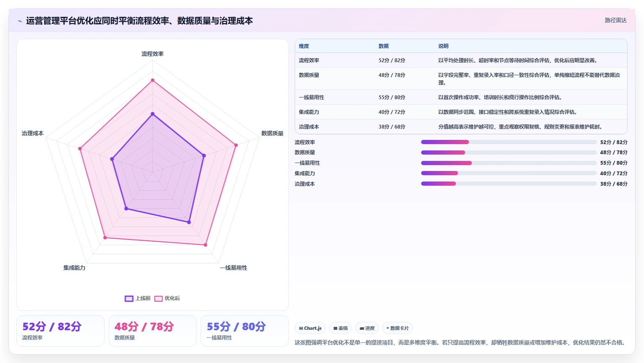Click the 流程效率 radar axis label
644x363 pixels.
pos(152,54)
